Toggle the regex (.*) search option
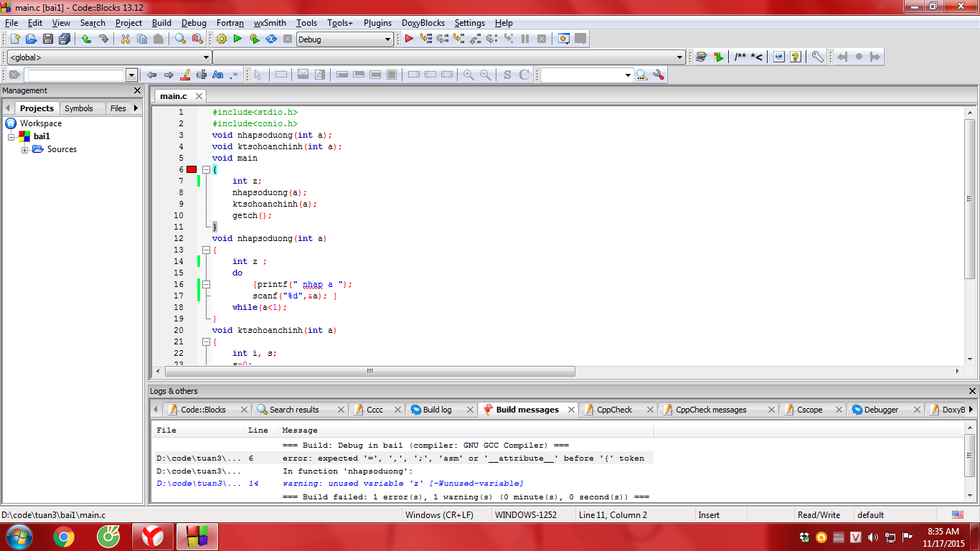Image resolution: width=980 pixels, height=551 pixels. coord(234,75)
